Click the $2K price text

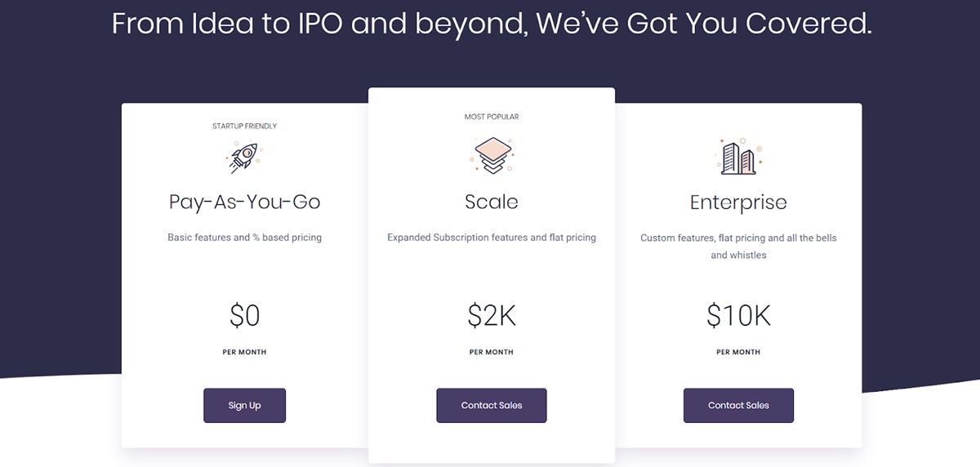tap(492, 316)
